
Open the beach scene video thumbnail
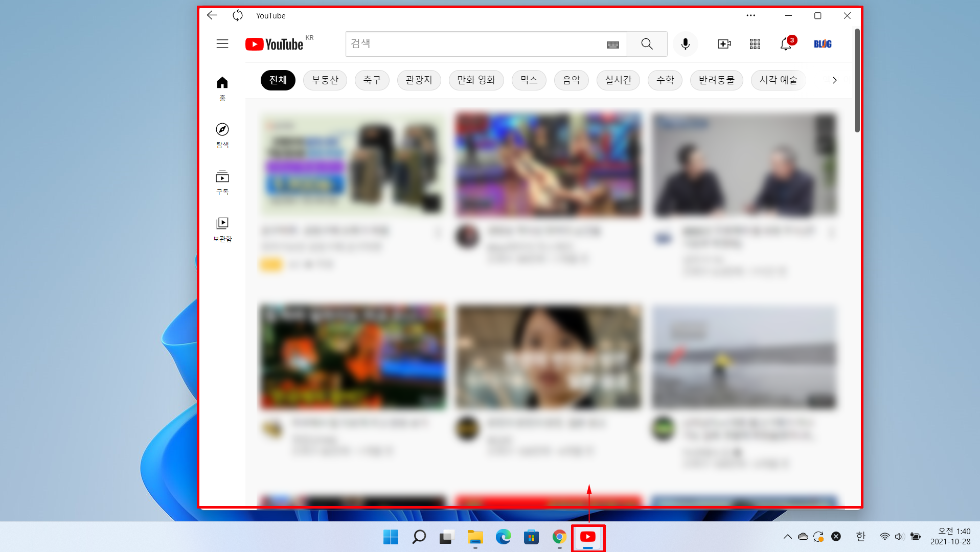pyautogui.click(x=745, y=357)
